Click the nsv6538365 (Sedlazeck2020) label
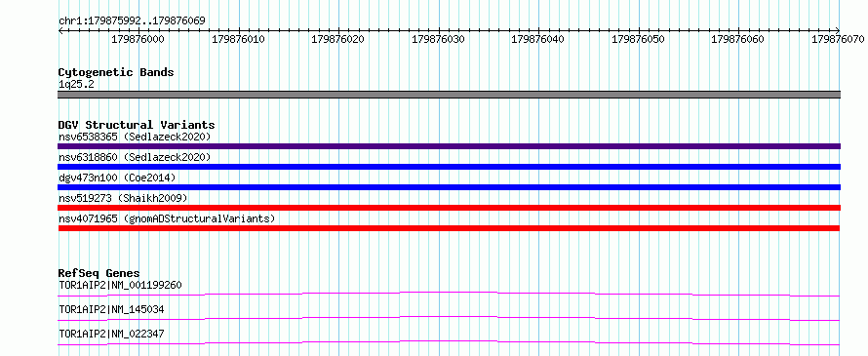The height and width of the screenshot is (356, 868). tap(135, 137)
